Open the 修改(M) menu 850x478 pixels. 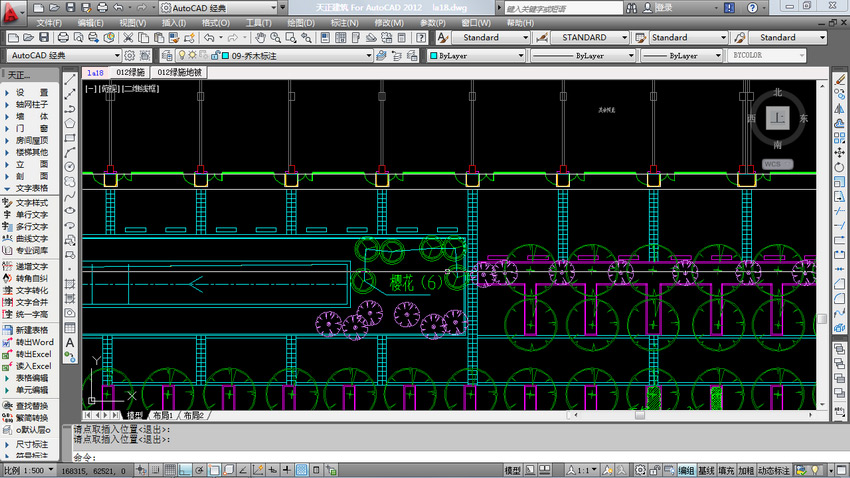point(389,23)
